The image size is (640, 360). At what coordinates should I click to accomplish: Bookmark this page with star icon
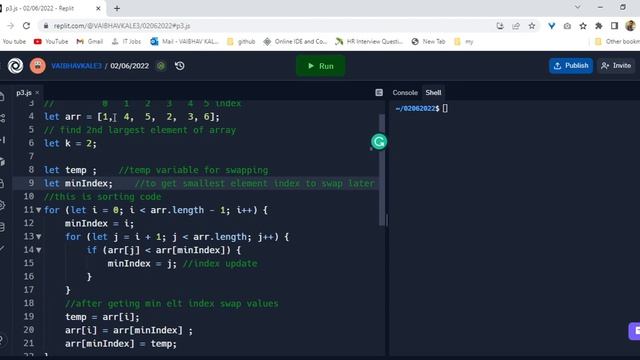[x=532, y=26]
